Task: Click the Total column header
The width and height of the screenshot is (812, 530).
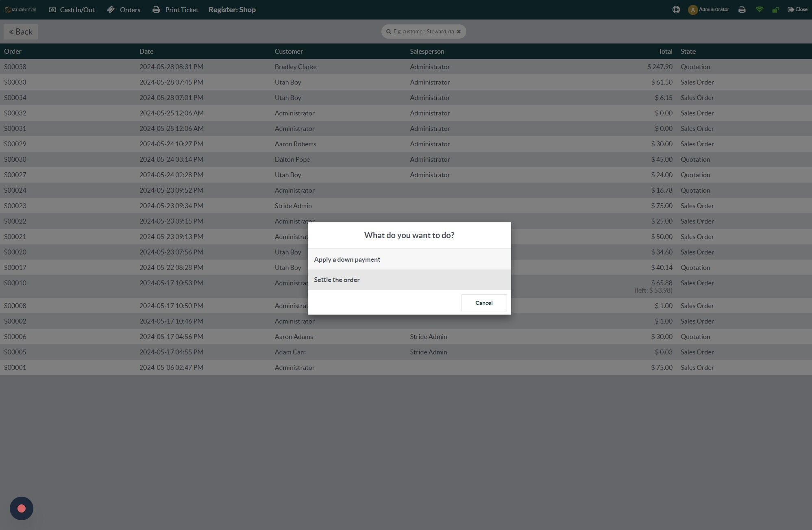Action: click(x=665, y=52)
